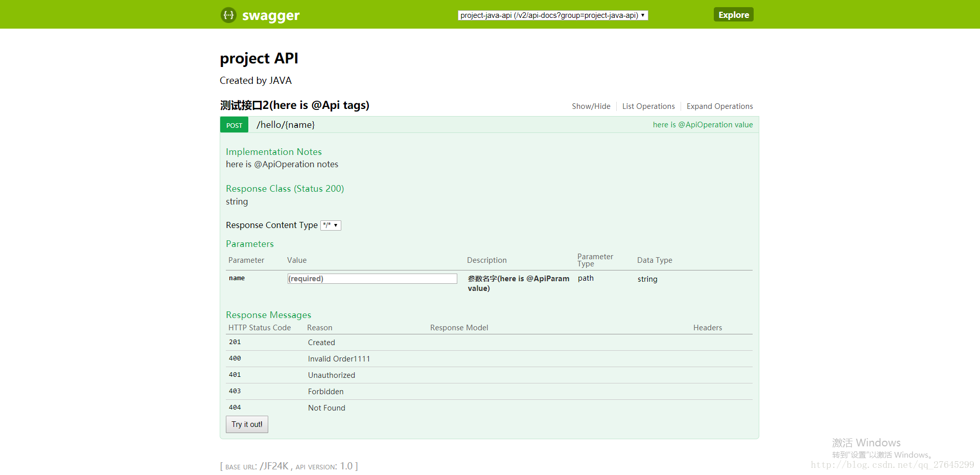
Task: Open the Response Content Type dropdown
Action: pos(331,225)
